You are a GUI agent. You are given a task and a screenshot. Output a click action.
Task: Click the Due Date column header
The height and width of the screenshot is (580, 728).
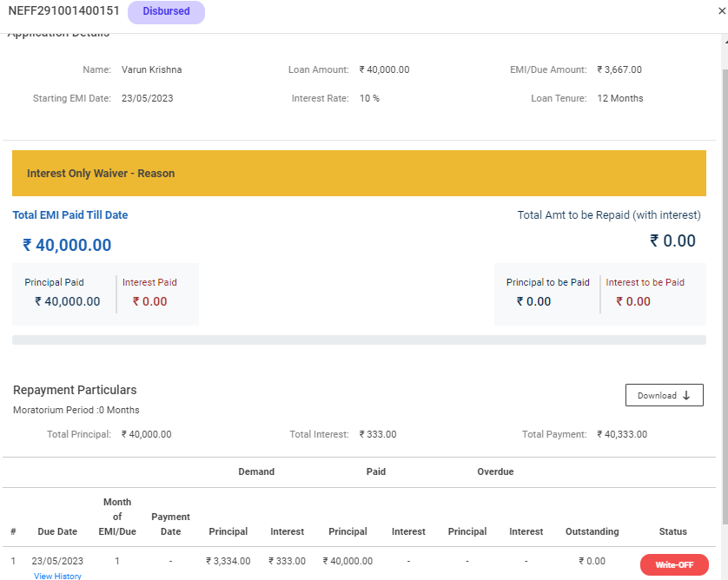pyautogui.click(x=57, y=531)
